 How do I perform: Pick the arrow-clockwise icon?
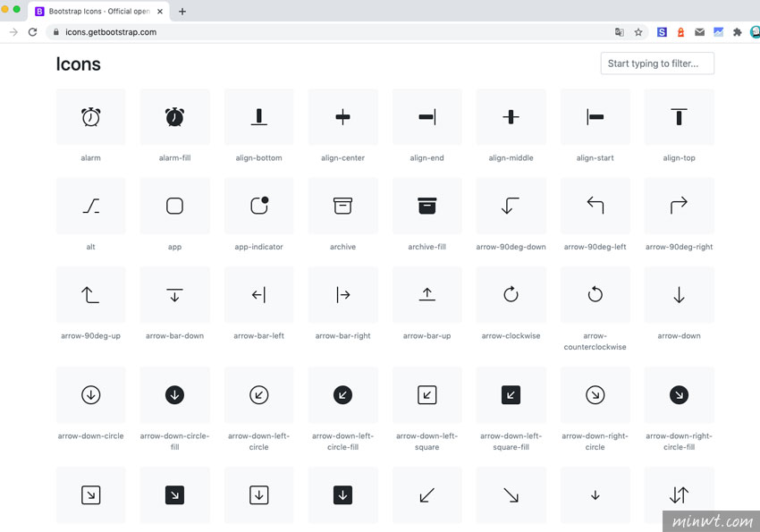[511, 294]
